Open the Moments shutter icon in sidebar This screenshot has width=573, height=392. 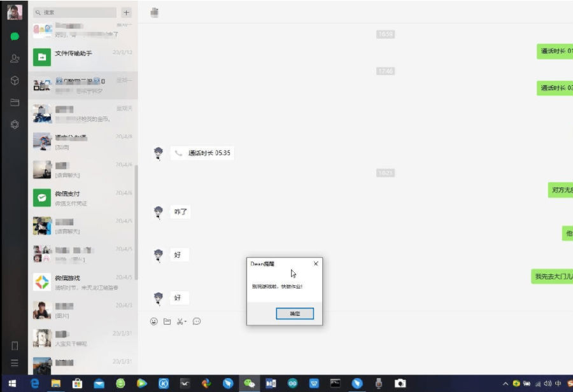pyautogui.click(x=14, y=125)
